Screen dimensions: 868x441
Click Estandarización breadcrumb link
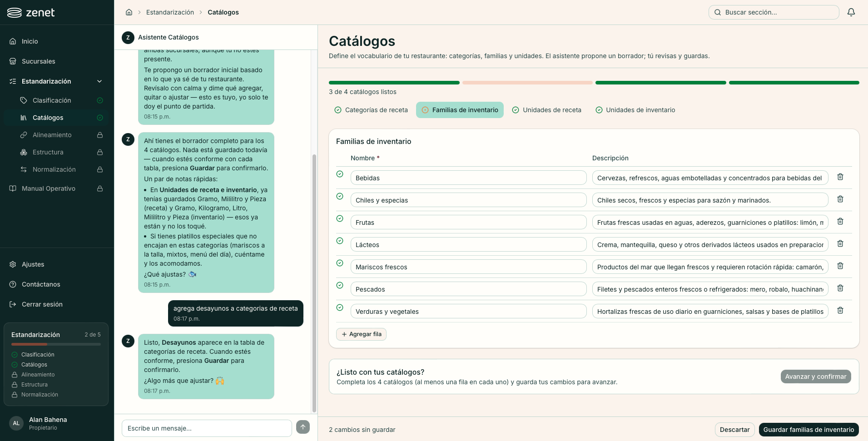coord(170,12)
